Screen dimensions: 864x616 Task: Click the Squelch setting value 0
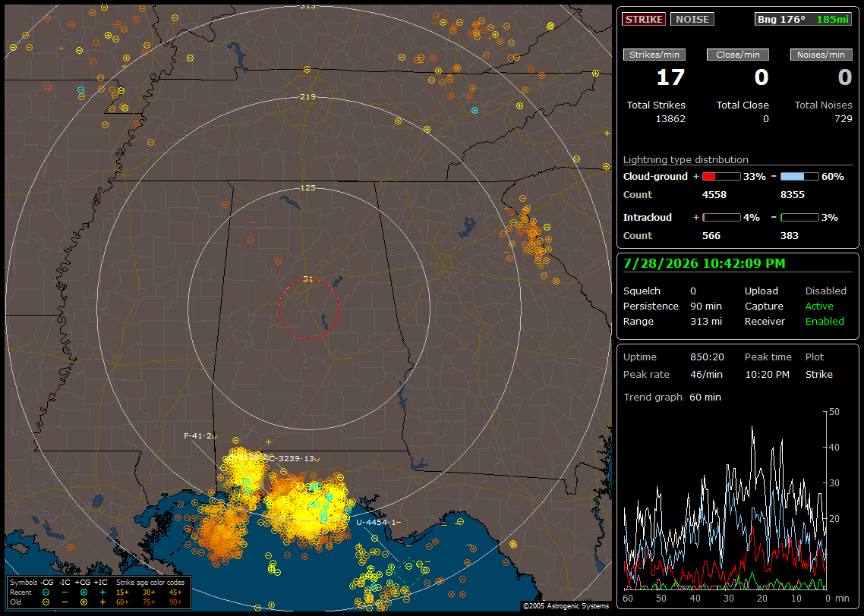693,291
